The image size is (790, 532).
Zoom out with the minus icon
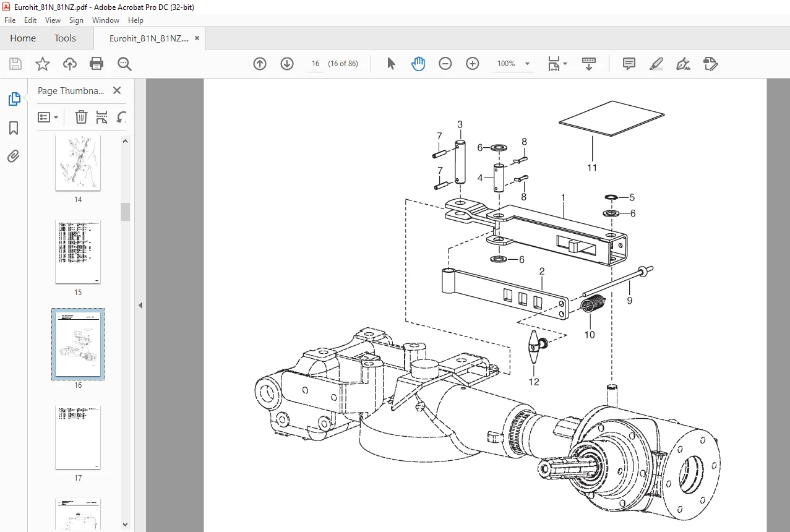tap(445, 64)
